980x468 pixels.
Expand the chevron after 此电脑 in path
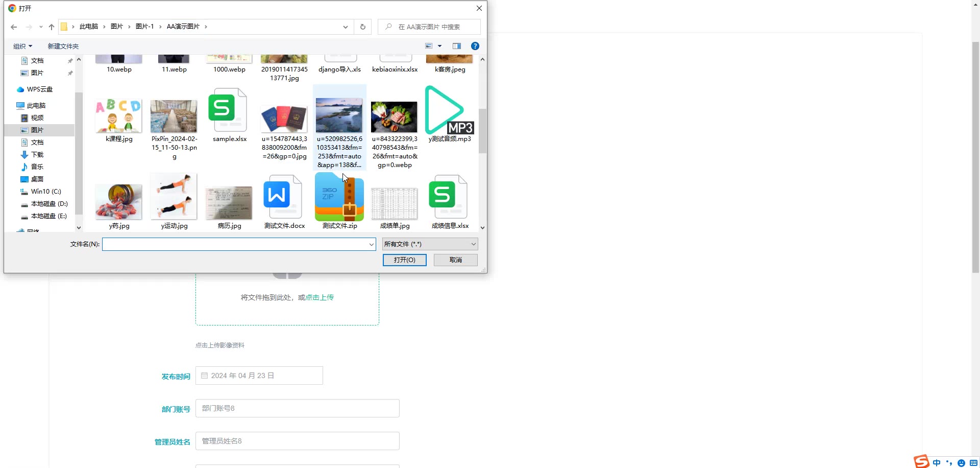104,27
